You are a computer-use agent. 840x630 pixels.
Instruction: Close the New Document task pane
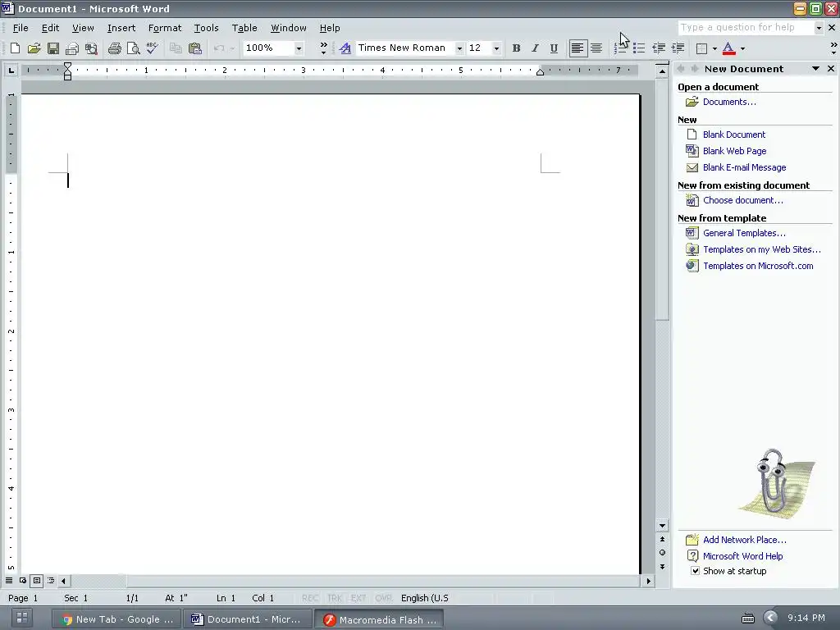point(831,69)
